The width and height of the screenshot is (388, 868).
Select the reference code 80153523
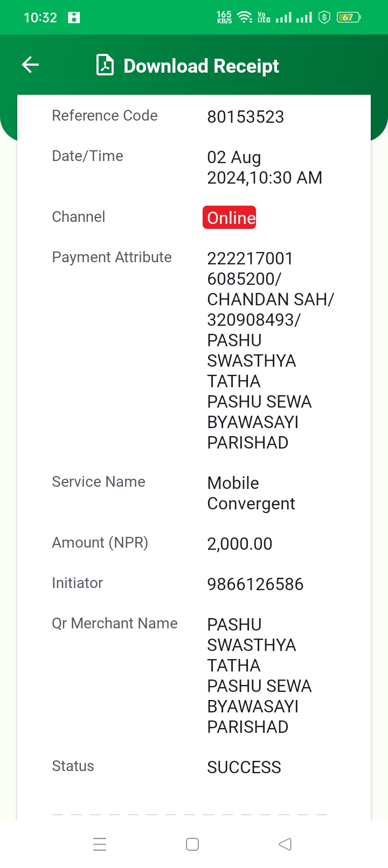coord(245,117)
